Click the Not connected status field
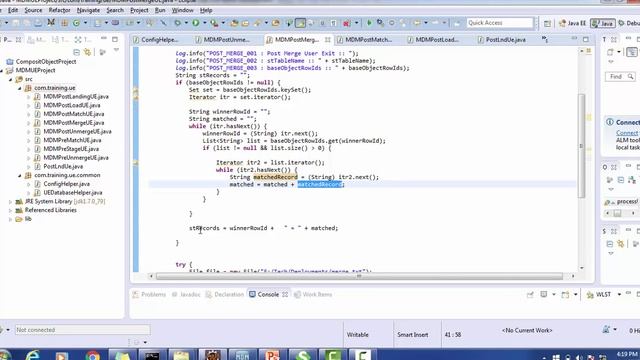Viewport: 640px width, 360px height. click(x=82, y=330)
